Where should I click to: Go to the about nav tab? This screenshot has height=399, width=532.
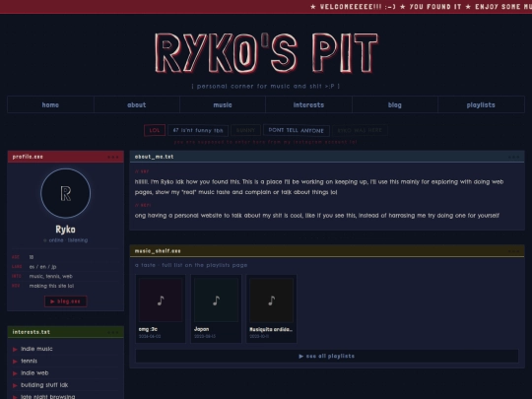[137, 104]
